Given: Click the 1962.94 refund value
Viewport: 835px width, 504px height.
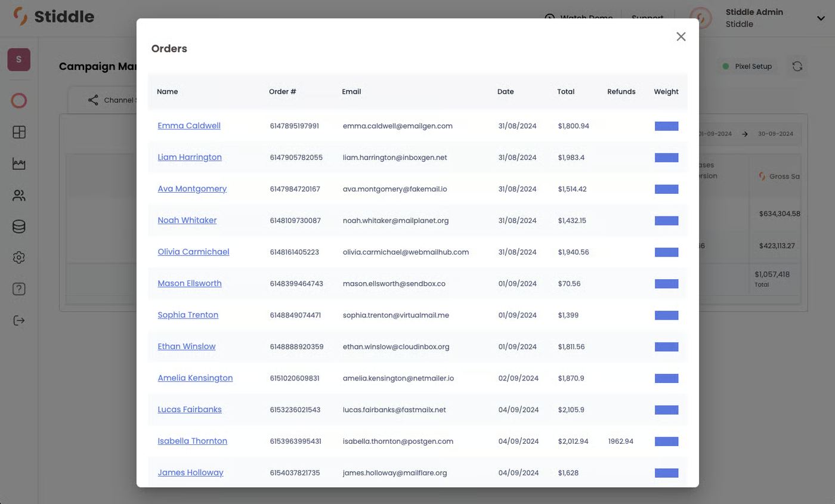Looking at the screenshot, I should pyautogui.click(x=621, y=441).
